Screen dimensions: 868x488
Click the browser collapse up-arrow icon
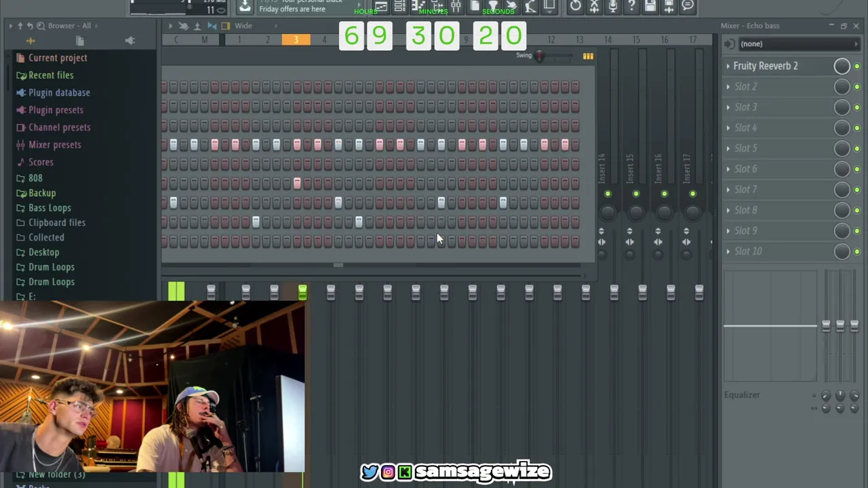[20, 26]
